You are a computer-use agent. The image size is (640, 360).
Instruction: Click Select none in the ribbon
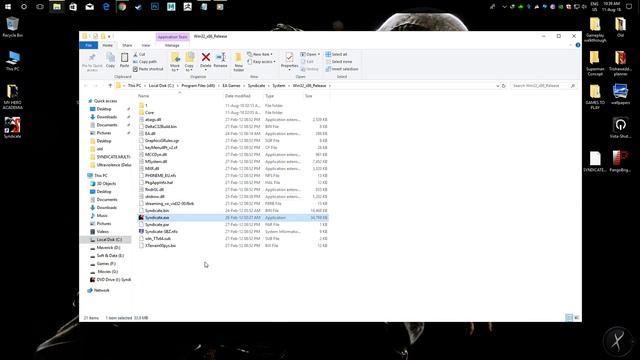339,62
